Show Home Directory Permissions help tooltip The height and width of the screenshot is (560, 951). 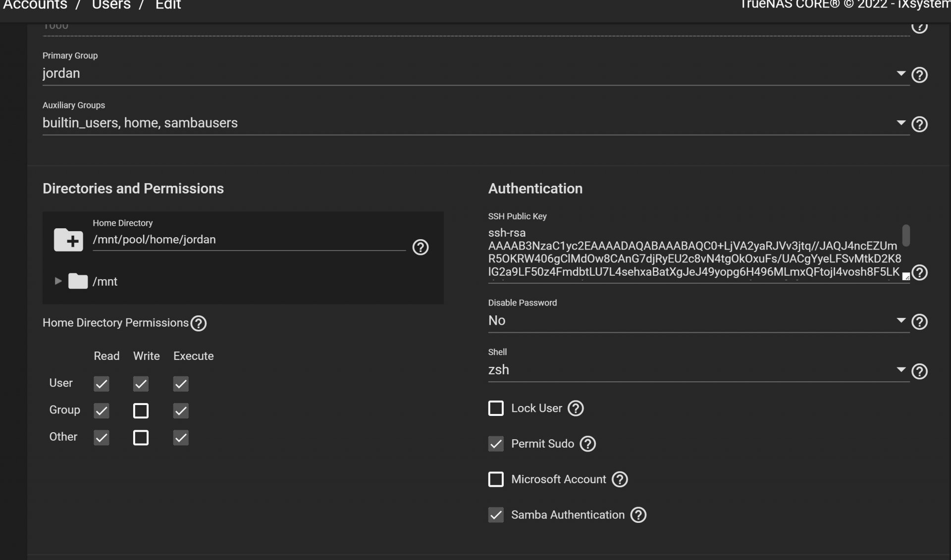(x=199, y=323)
